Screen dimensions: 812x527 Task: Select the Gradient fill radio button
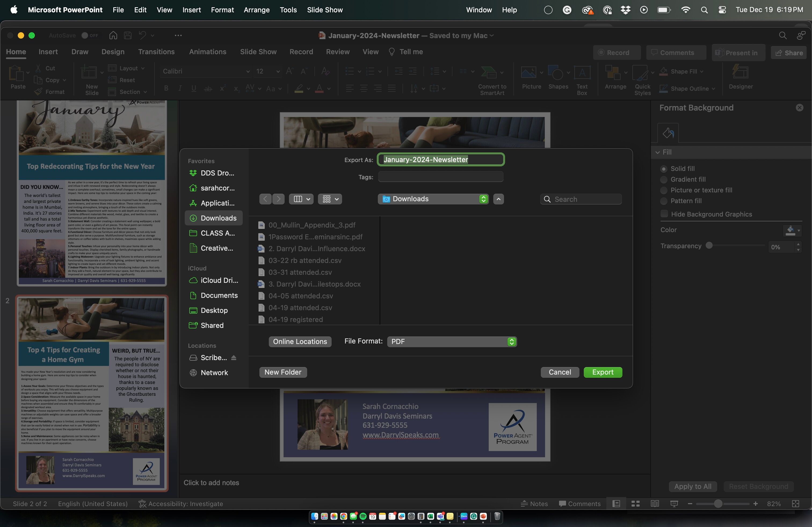(664, 180)
